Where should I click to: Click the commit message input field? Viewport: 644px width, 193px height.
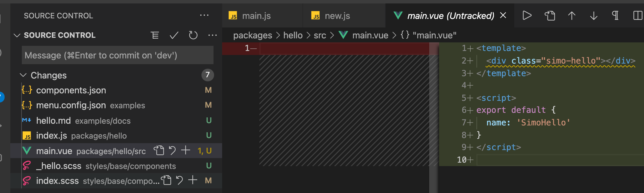[118, 55]
